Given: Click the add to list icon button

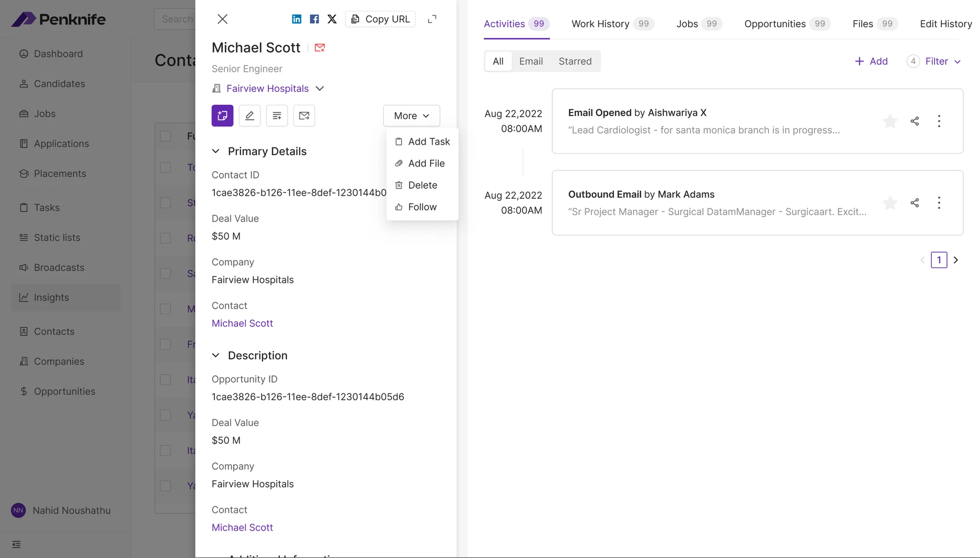Looking at the screenshot, I should pyautogui.click(x=277, y=116).
